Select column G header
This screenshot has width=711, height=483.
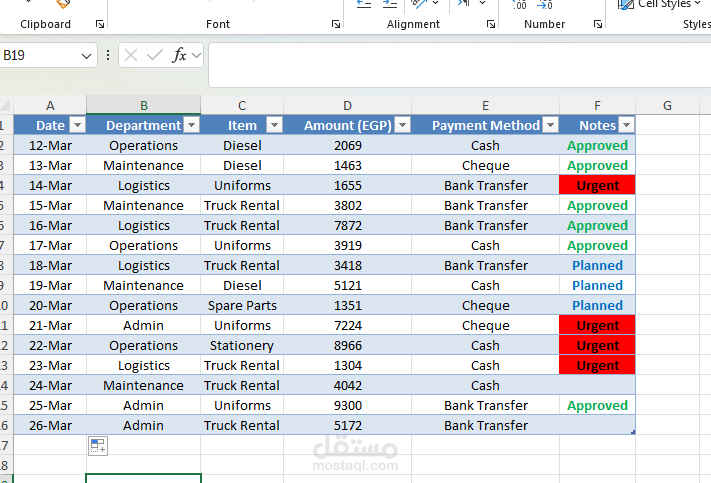667,106
